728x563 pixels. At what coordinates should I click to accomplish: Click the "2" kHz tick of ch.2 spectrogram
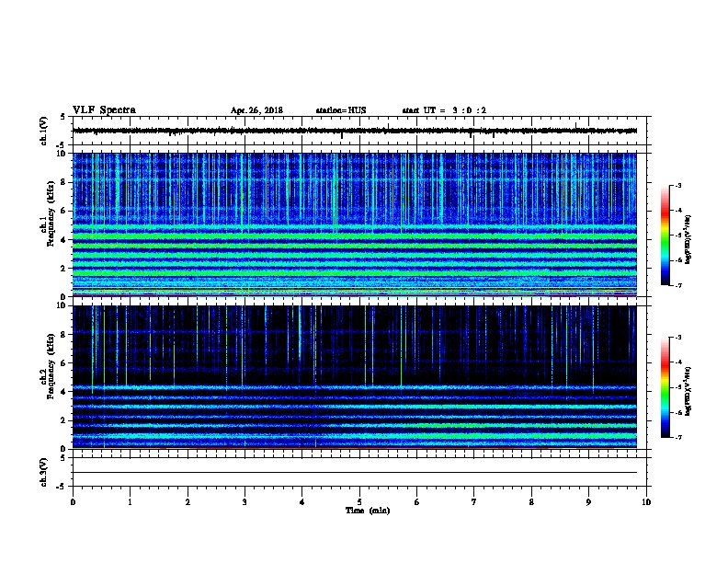tap(64, 420)
